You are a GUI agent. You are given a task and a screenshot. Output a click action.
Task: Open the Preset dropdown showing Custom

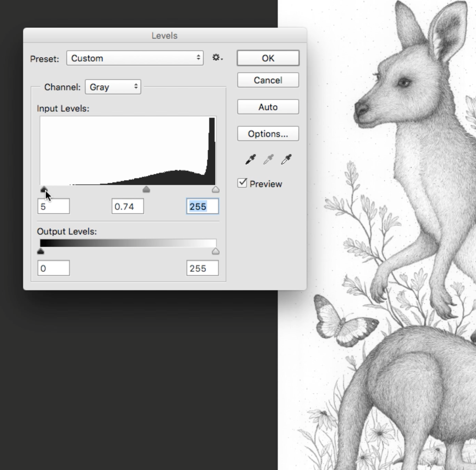[x=135, y=58]
